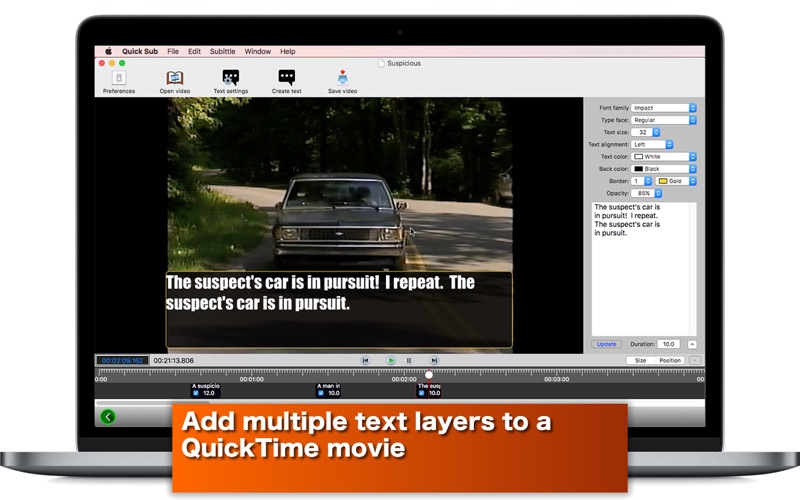Select the 'The susp' subtitle clip on timeline
Viewport: 800px width, 500px height.
point(429,390)
